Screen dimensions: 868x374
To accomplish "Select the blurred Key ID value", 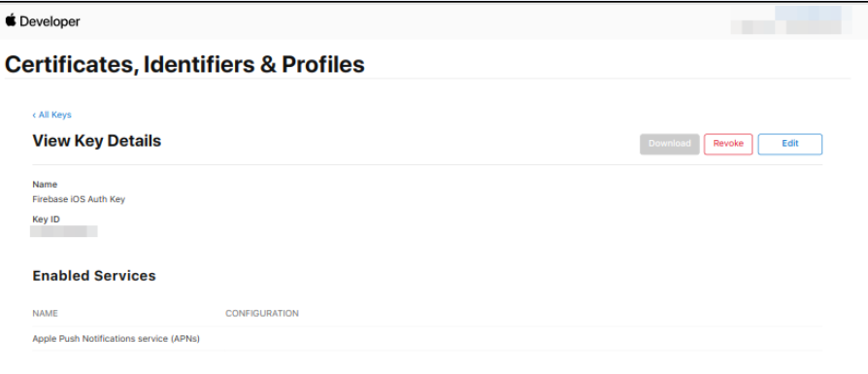I will [x=64, y=231].
